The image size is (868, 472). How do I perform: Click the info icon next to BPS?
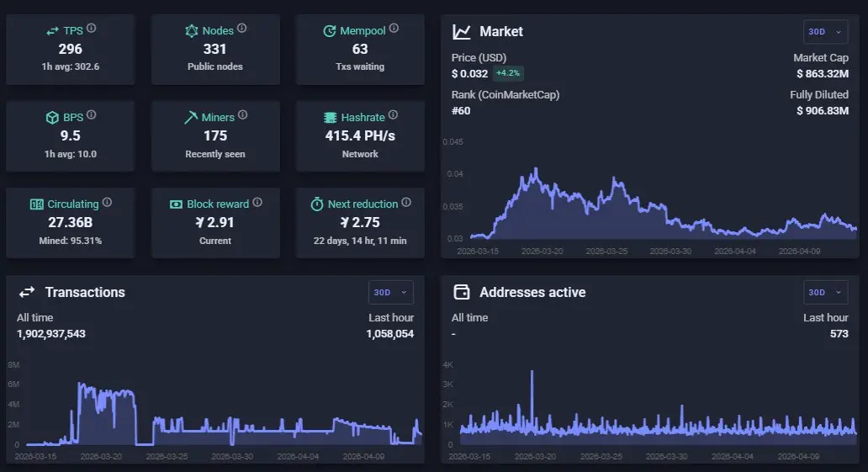(92, 114)
